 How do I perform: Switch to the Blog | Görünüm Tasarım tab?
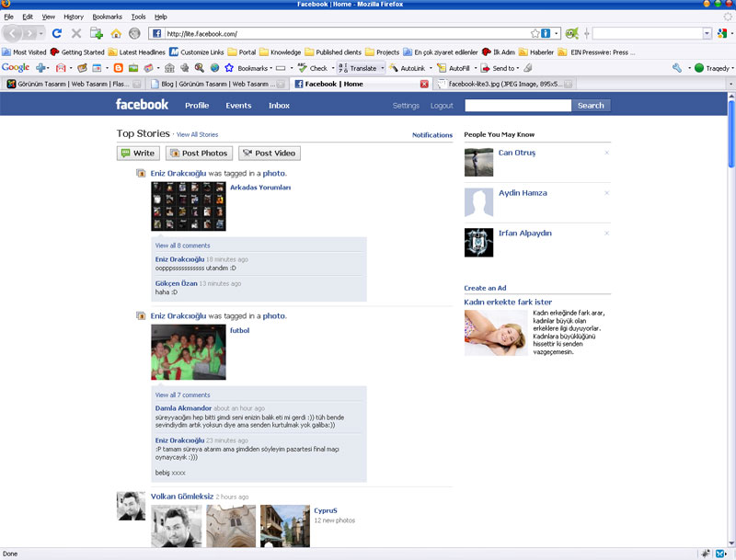[217, 84]
